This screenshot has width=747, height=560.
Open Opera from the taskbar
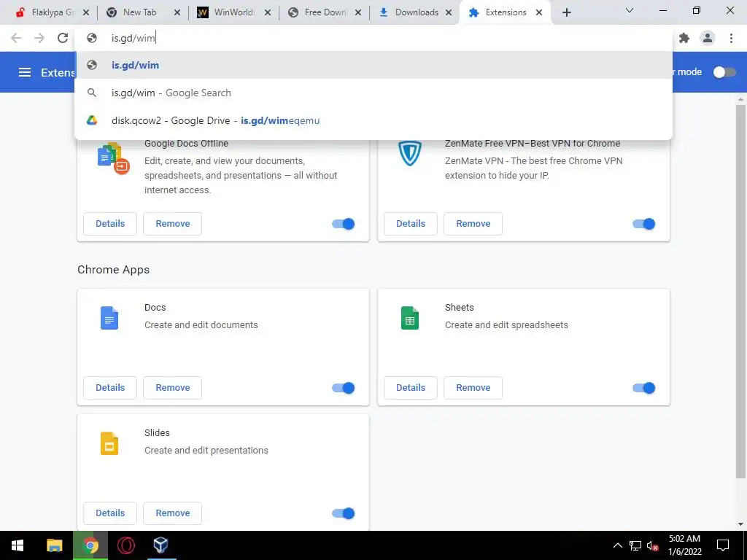click(x=125, y=545)
